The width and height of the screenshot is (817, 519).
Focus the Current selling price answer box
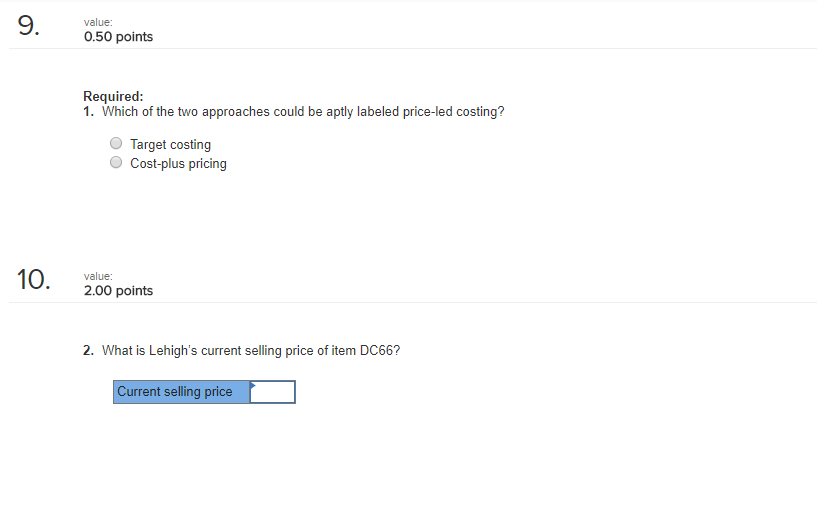(273, 392)
